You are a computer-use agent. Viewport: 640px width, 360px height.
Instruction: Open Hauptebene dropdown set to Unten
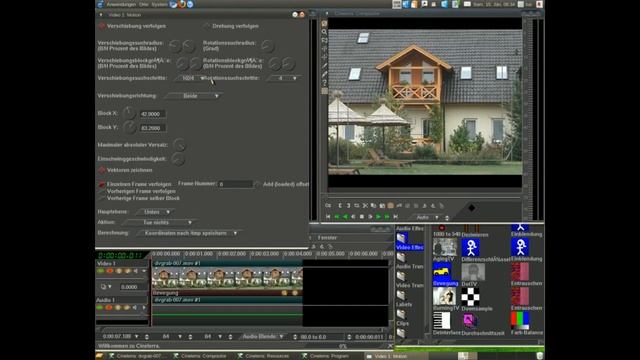(155, 212)
